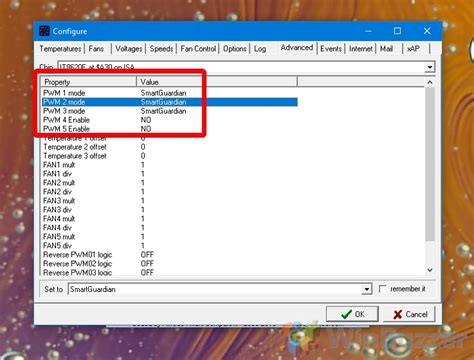Click the Value column header
474x360 pixels.
point(217,82)
